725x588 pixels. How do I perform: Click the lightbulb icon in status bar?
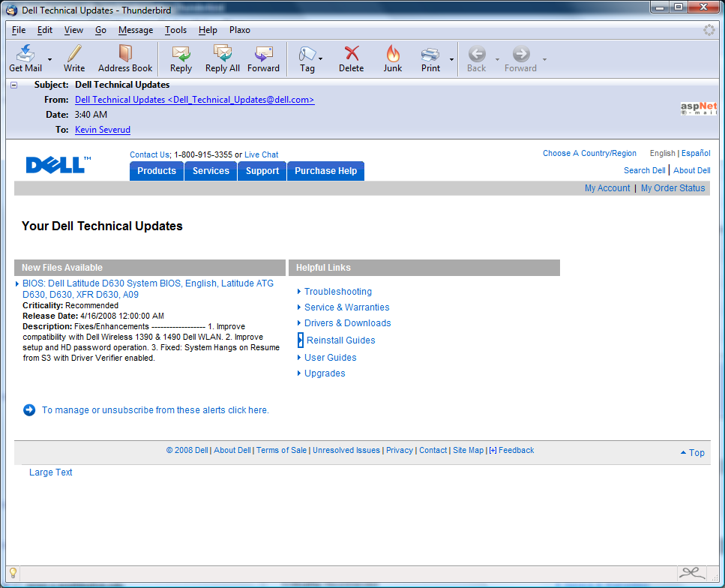pyautogui.click(x=13, y=573)
